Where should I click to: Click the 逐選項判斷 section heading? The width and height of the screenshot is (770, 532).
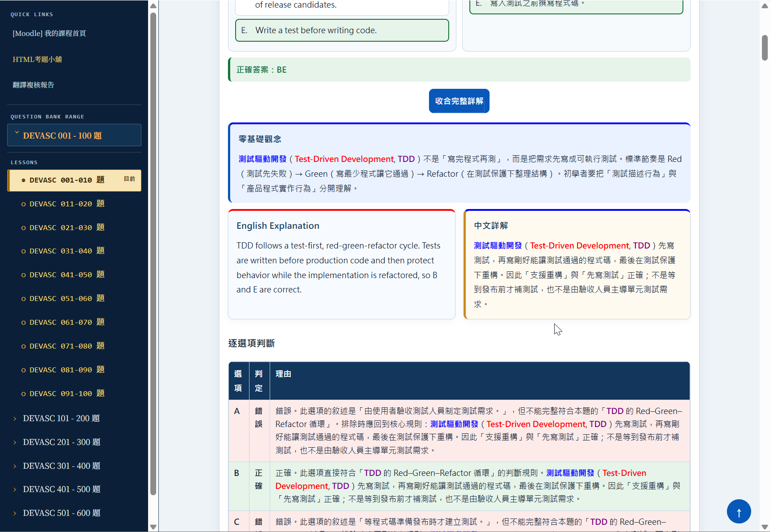pyautogui.click(x=251, y=343)
